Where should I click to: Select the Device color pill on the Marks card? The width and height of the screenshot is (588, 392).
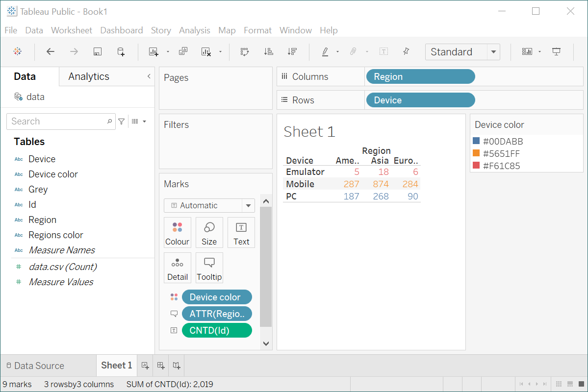217,297
